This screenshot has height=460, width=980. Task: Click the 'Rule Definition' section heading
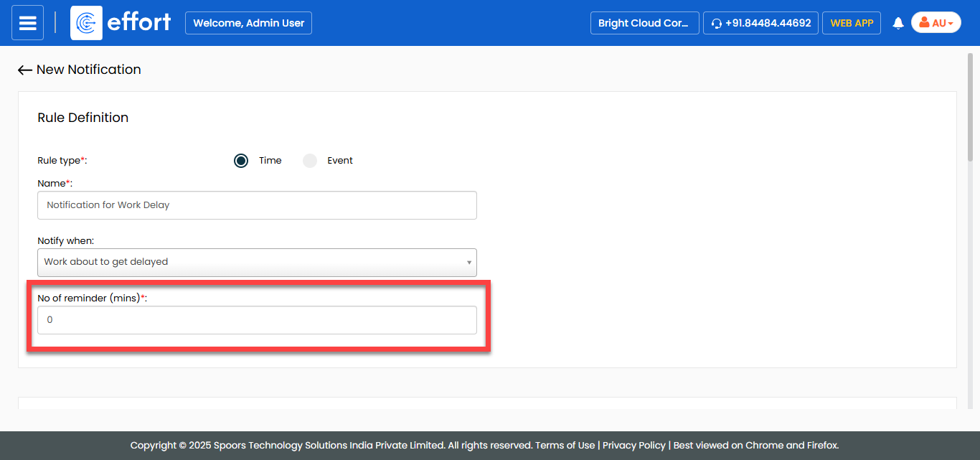(83, 118)
